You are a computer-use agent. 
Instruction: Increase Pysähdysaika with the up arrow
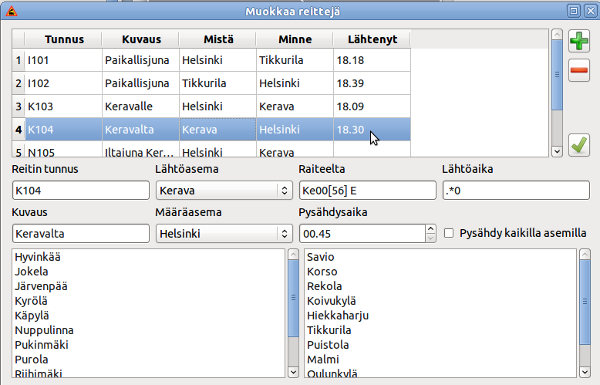(430, 229)
